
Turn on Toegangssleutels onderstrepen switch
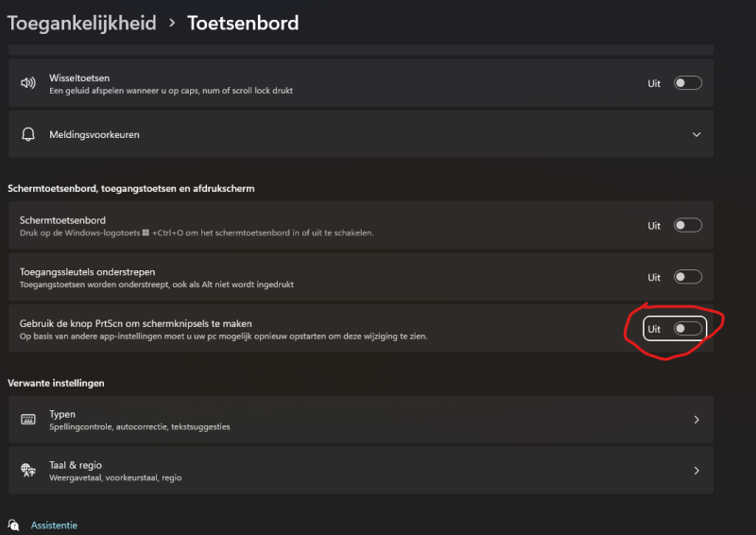(687, 277)
